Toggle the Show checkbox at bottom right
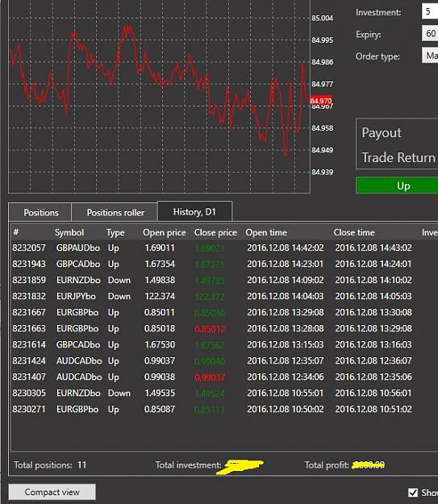 pos(413,493)
